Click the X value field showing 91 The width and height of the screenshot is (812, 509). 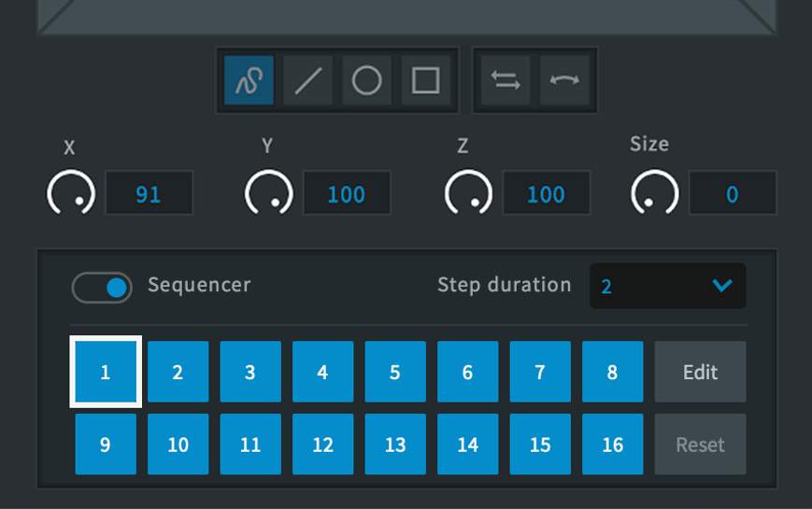pos(149,194)
